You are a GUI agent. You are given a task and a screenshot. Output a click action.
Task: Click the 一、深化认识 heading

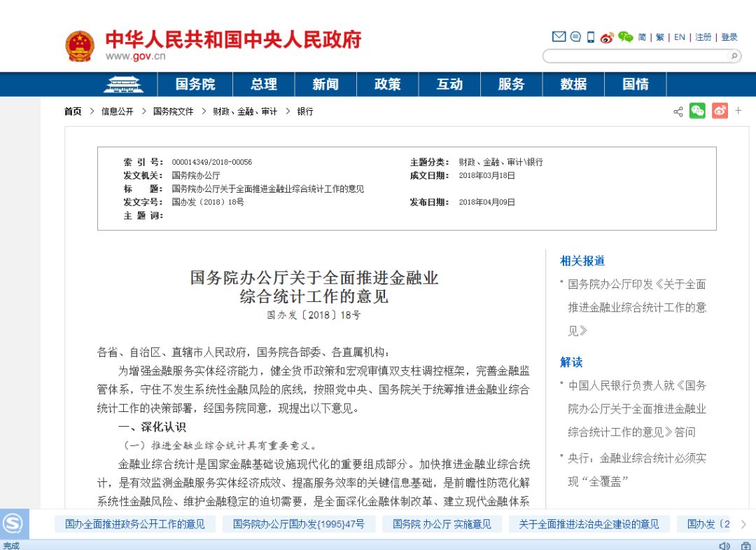pyautogui.click(x=152, y=427)
